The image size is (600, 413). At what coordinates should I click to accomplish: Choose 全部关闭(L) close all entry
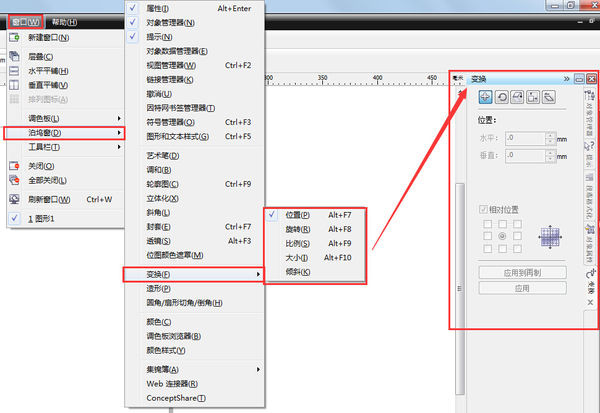tap(65, 180)
